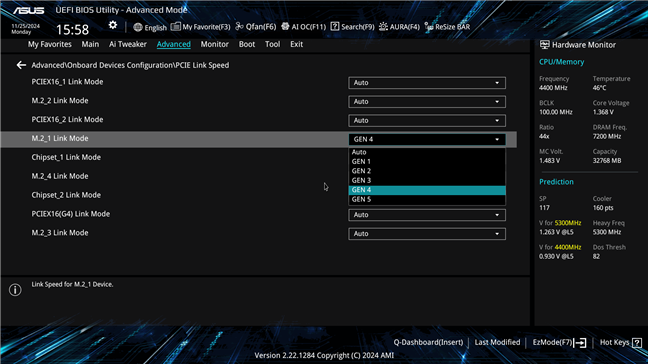Switch to EzMode(F7)
This screenshot has height=364, width=648.
(x=559, y=343)
